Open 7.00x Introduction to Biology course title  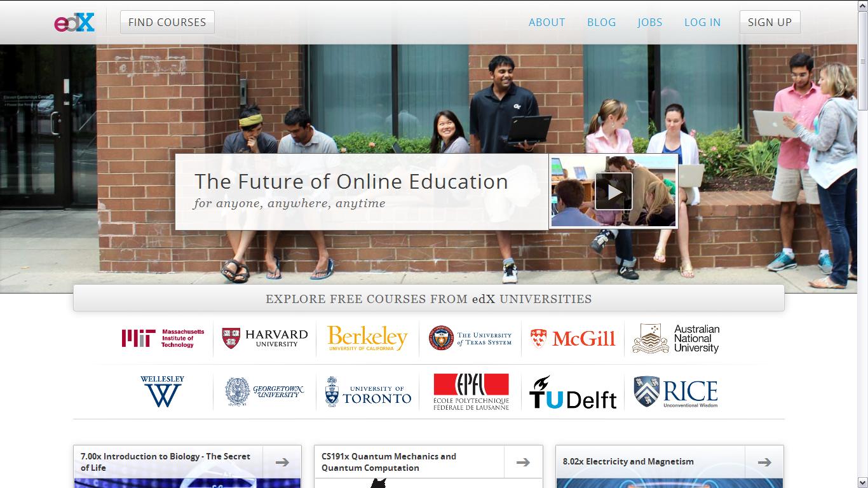(165, 462)
